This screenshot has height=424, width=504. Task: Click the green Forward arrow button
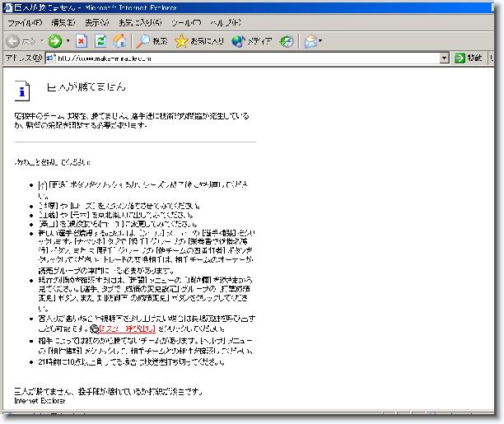55,41
